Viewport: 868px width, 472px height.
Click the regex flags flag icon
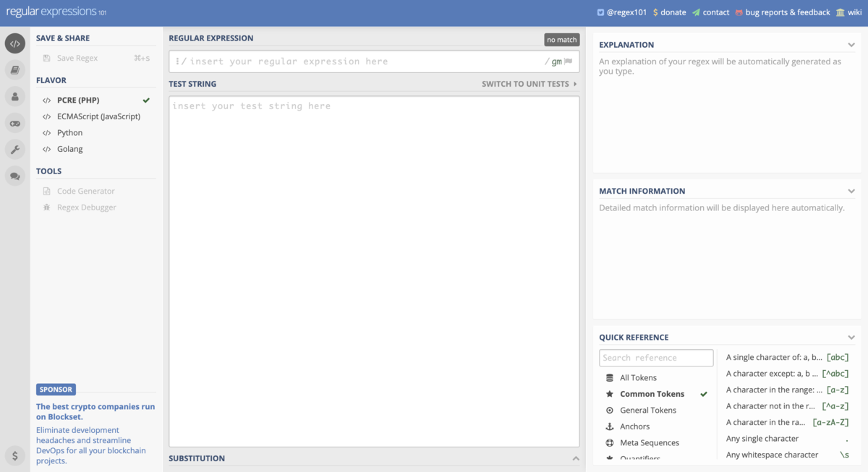[x=568, y=61]
